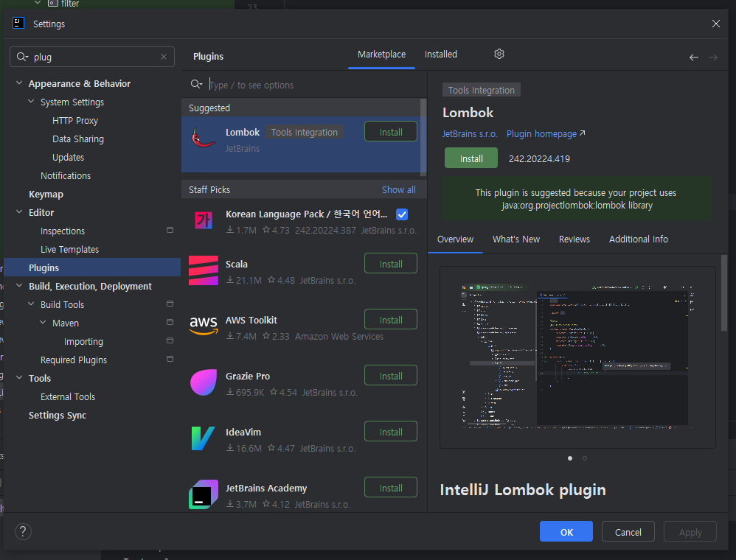Open the Additional Info tab
Image resolution: width=736 pixels, height=560 pixels.
639,239
